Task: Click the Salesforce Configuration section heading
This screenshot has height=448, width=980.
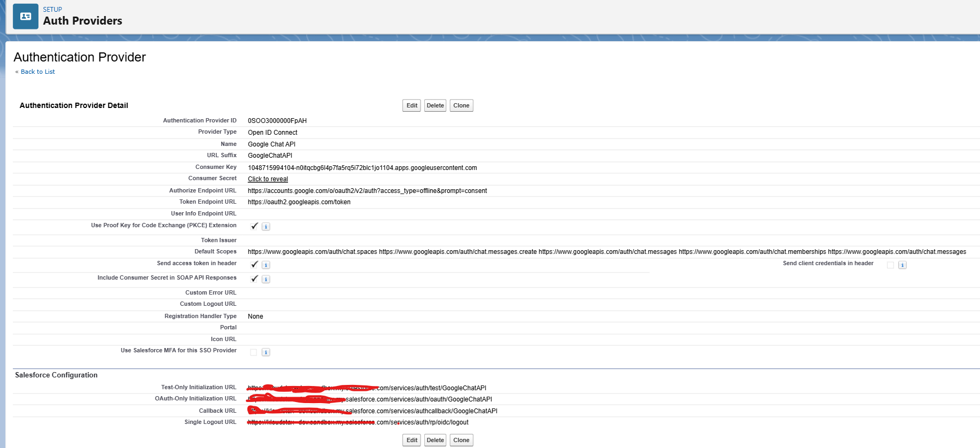Action: pyautogui.click(x=56, y=375)
